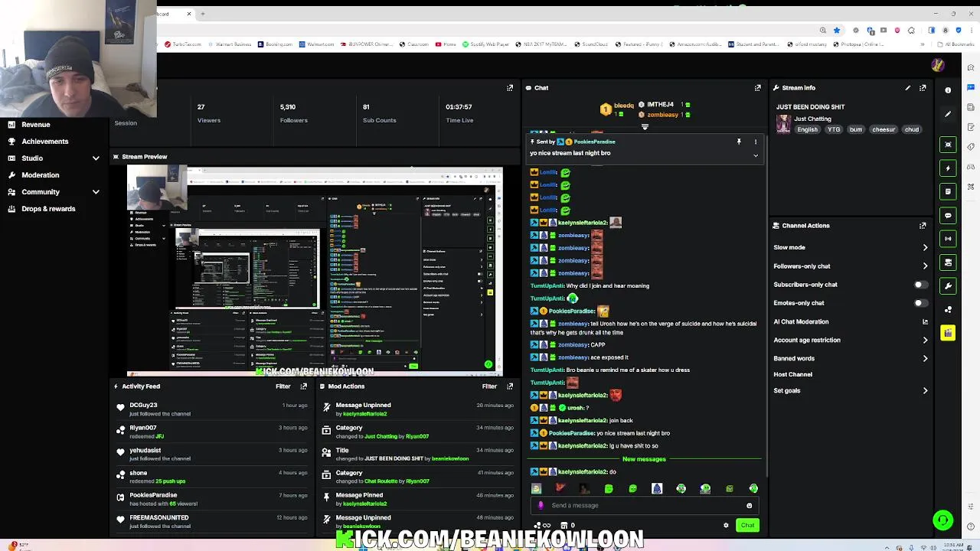Open the green support headset button
This screenshot has height=551, width=980.
click(943, 520)
